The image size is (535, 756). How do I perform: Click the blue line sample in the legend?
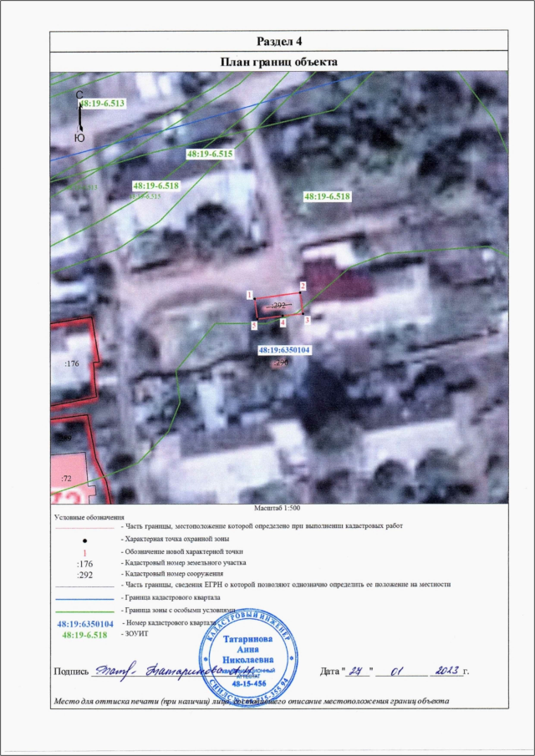(x=83, y=599)
